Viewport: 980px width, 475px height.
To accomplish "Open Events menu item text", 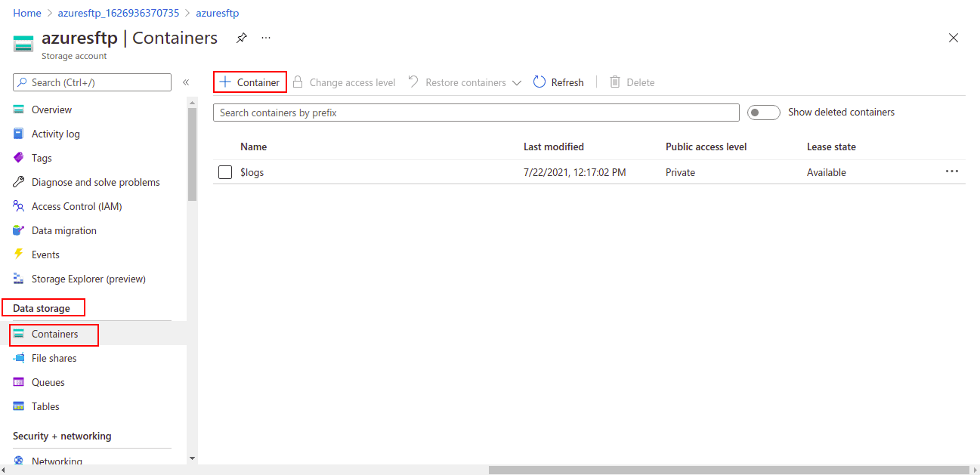I will [45, 254].
